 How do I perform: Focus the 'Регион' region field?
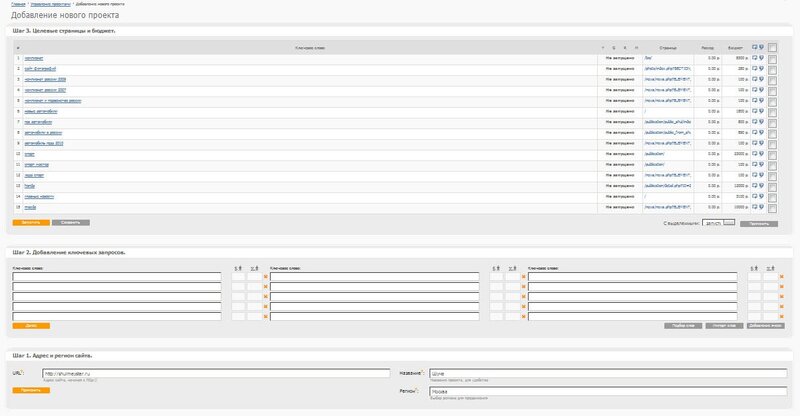(608, 391)
